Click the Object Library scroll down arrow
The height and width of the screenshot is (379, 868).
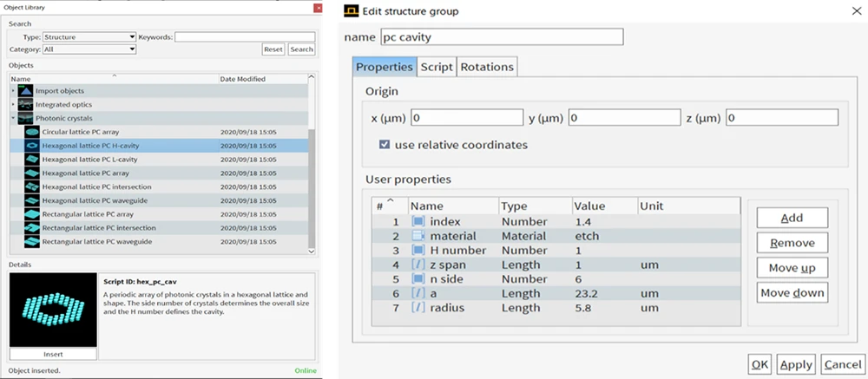311,252
